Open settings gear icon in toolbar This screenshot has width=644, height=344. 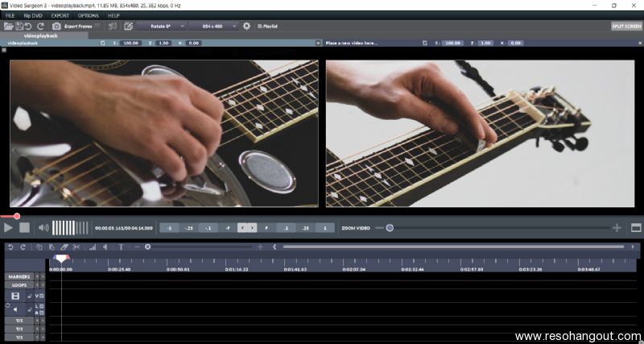(x=246, y=26)
